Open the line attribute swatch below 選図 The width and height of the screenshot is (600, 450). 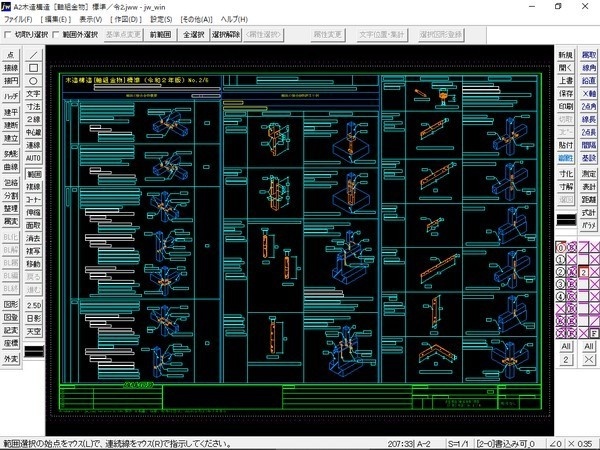[x=566, y=220]
